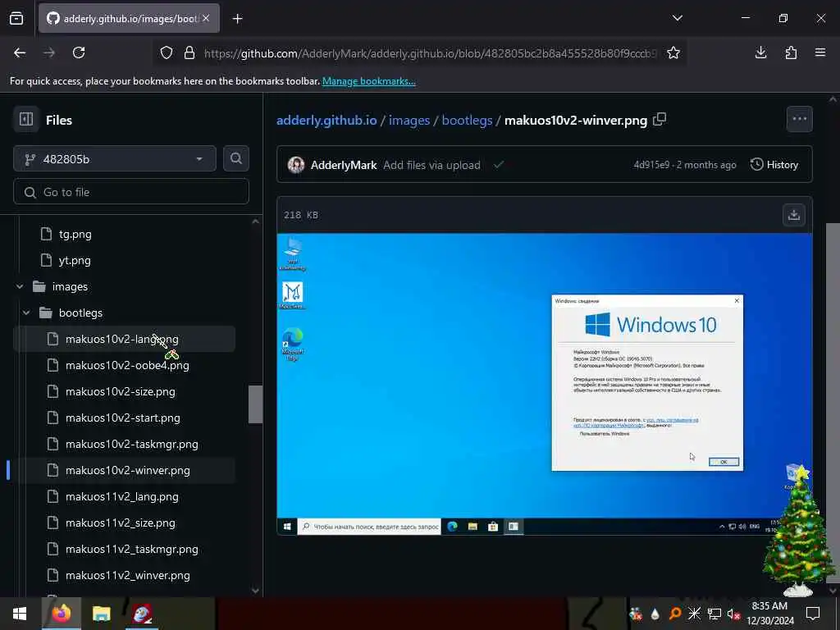
Task: Open images breadcrumb link
Action: click(x=409, y=120)
